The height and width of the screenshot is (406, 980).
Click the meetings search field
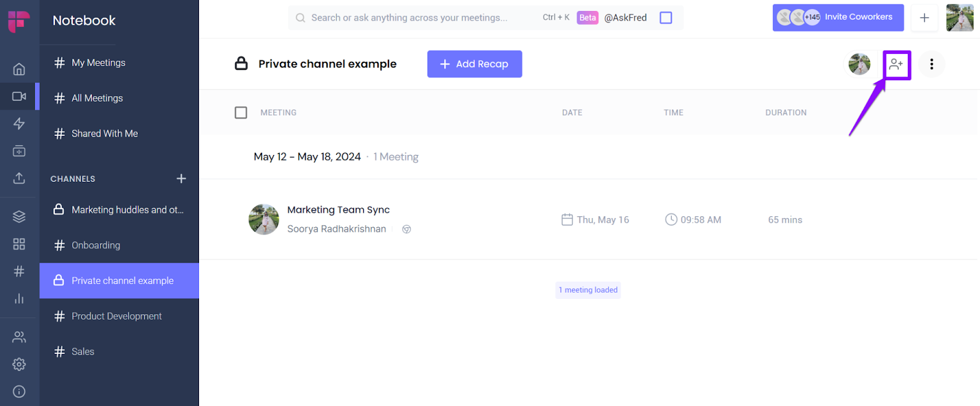tap(409, 18)
